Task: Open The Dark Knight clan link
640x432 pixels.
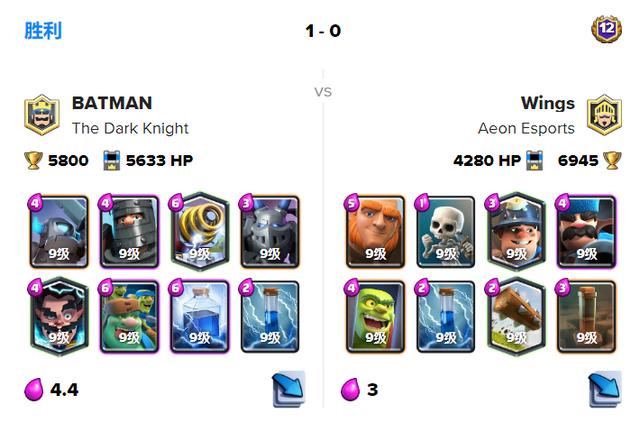Action: (x=130, y=128)
